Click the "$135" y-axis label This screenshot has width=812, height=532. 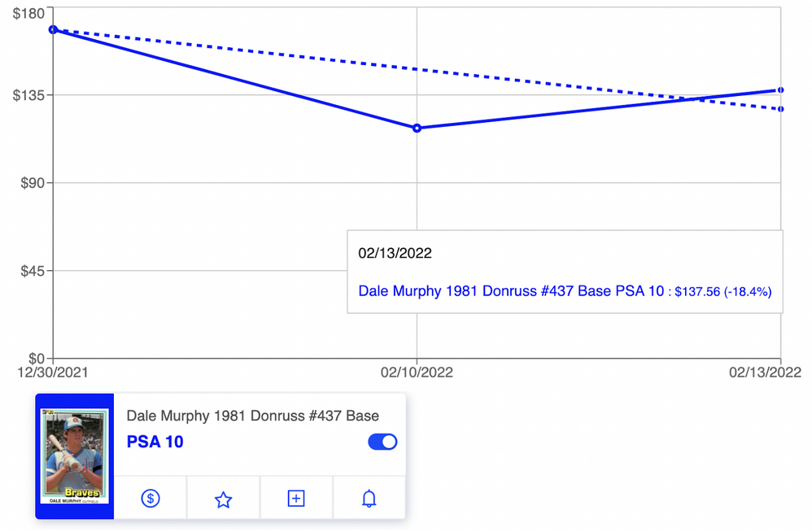pos(29,95)
